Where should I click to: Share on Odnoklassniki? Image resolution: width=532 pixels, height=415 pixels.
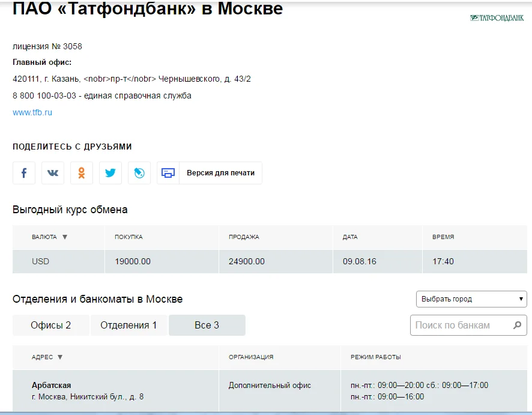(82, 173)
